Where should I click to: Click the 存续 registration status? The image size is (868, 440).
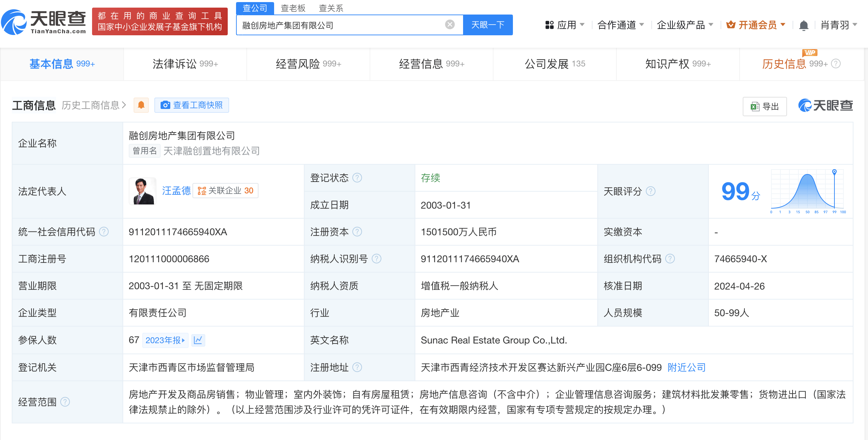431,178
